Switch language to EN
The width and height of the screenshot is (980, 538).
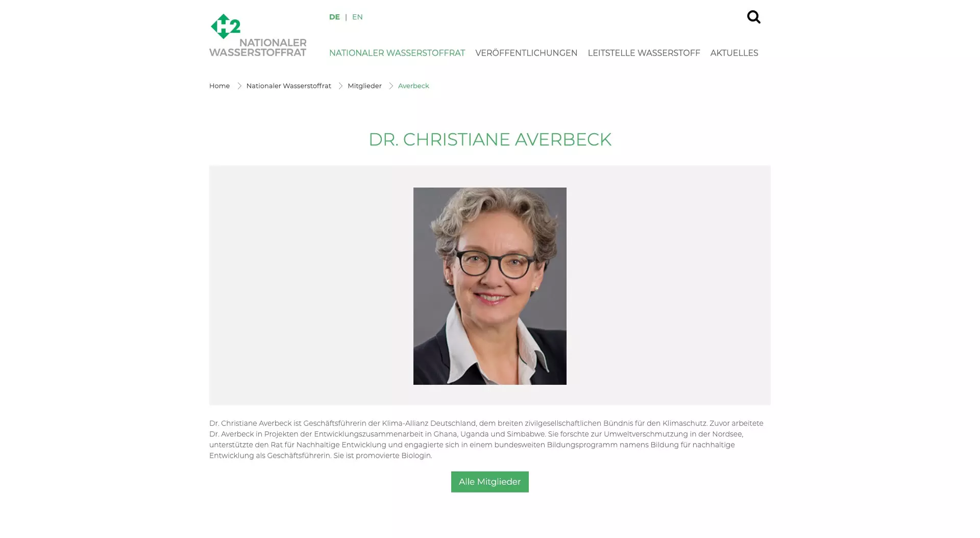(x=357, y=17)
